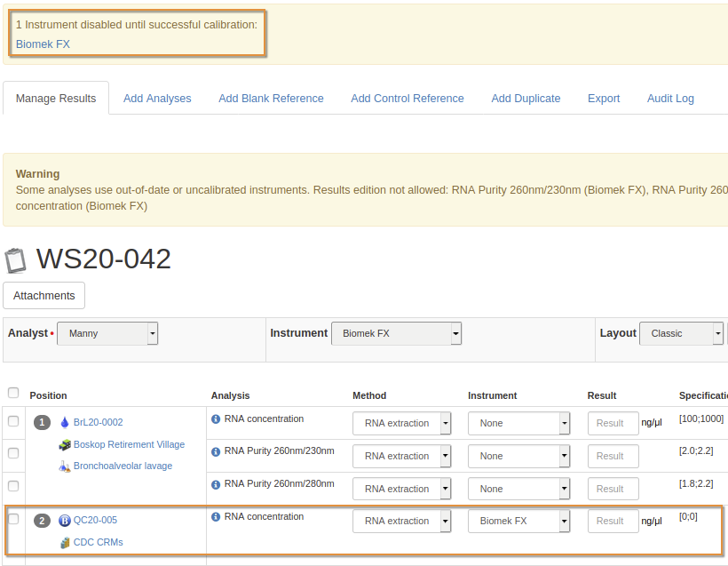Click the sample type icon beside Bronchoalveolar lavage
This screenshot has height=566, width=728.
[64, 466]
